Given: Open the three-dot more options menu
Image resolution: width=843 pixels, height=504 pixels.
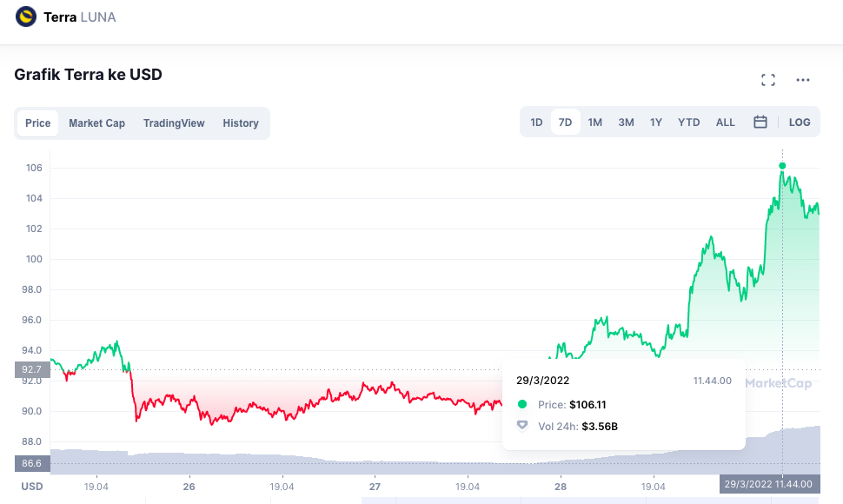Looking at the screenshot, I should pyautogui.click(x=803, y=80).
